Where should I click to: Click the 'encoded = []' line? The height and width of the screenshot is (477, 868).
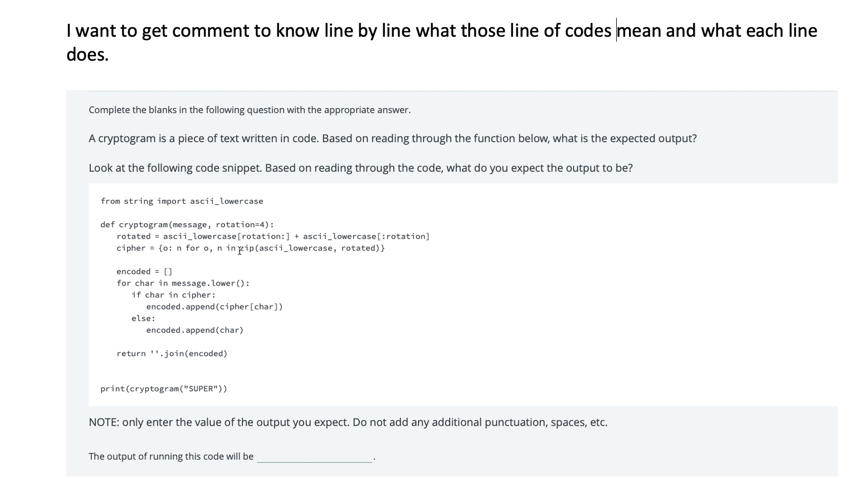tap(144, 272)
